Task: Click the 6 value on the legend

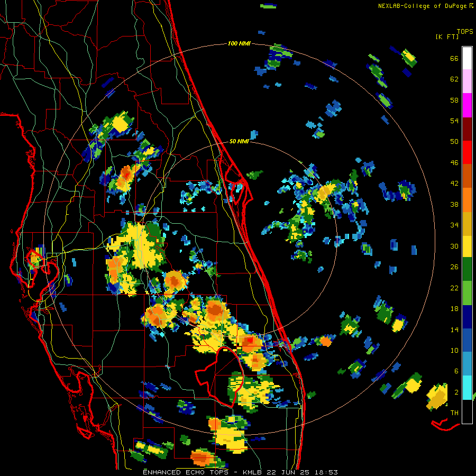Action: click(456, 371)
